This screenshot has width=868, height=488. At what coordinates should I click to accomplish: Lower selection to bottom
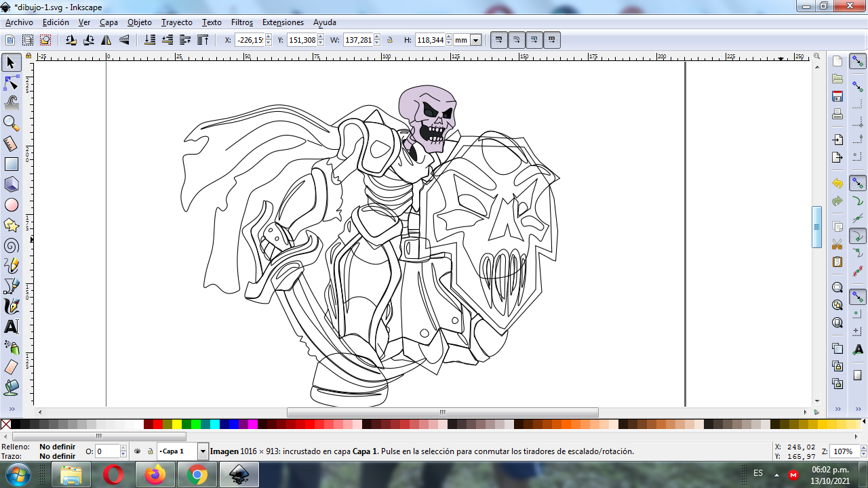151,40
